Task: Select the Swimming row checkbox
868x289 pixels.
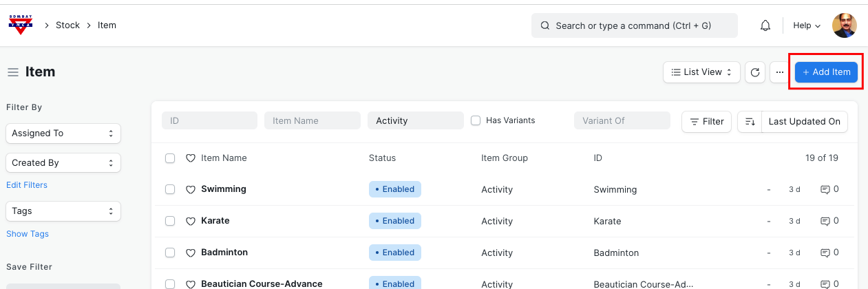Action: coord(170,189)
